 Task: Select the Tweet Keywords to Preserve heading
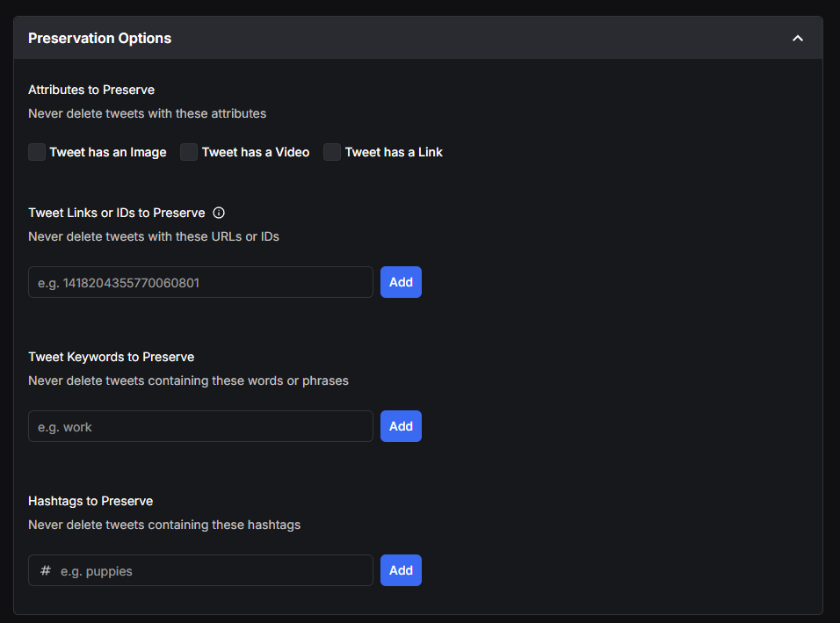pyautogui.click(x=111, y=357)
